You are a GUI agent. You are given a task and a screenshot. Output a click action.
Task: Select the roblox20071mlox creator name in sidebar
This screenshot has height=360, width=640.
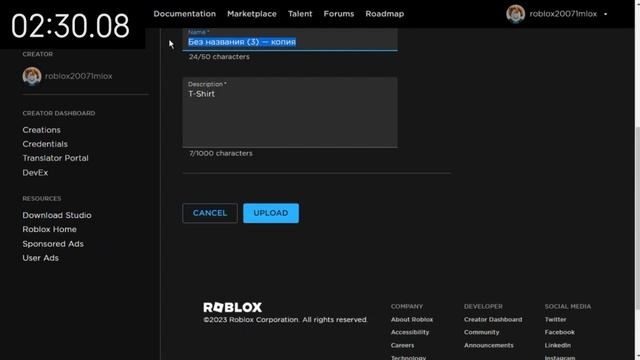click(79, 76)
